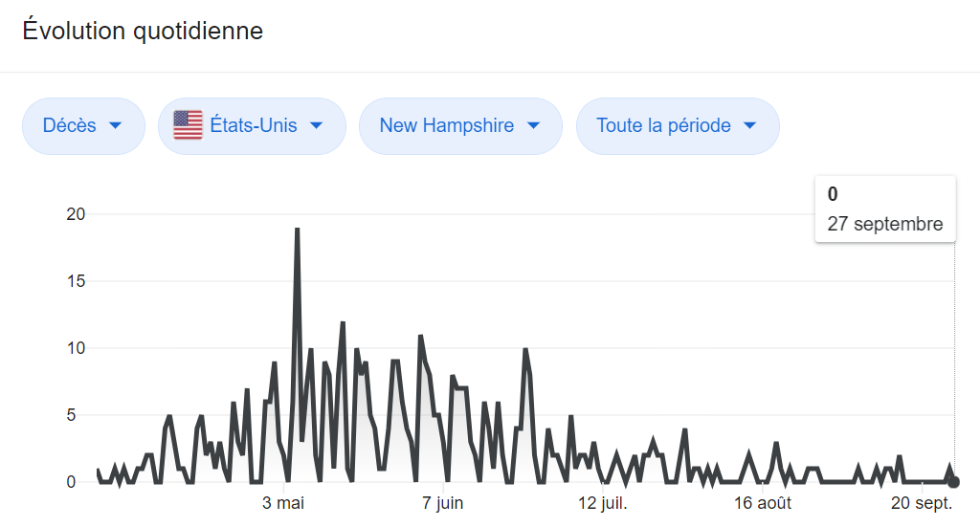Click the end-of-line data point dot
The height and width of the screenshot is (527, 980).
[953, 482]
